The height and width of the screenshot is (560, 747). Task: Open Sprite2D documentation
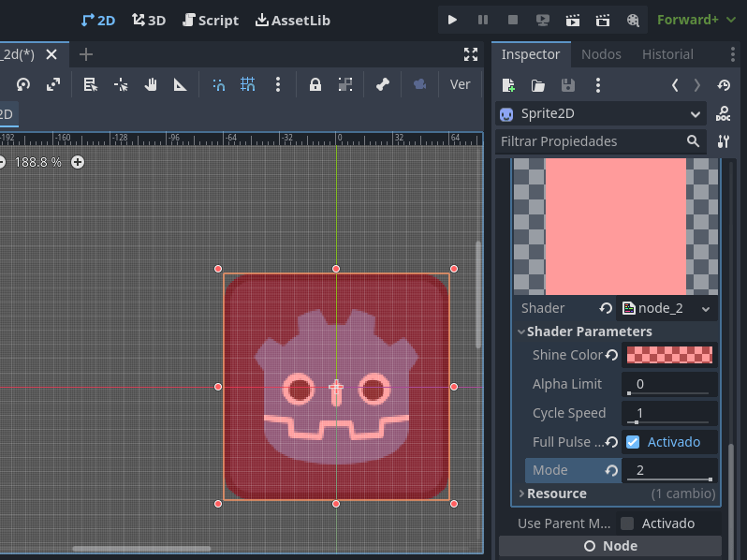pos(724,114)
